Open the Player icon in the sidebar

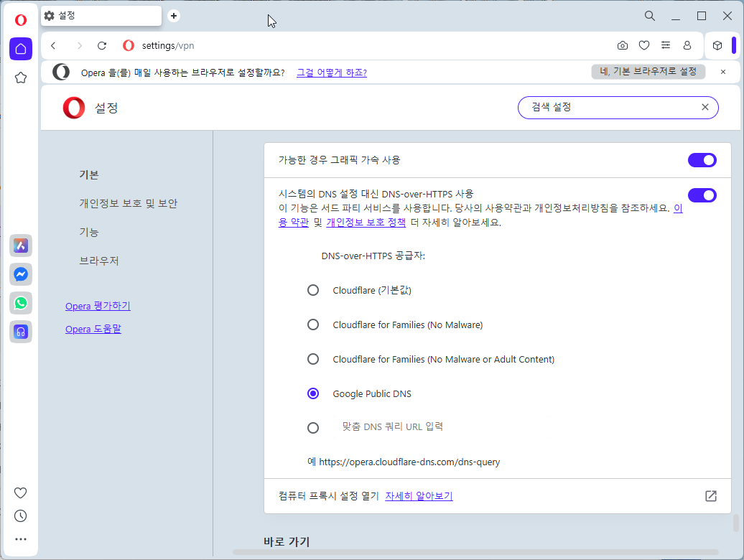click(x=20, y=332)
